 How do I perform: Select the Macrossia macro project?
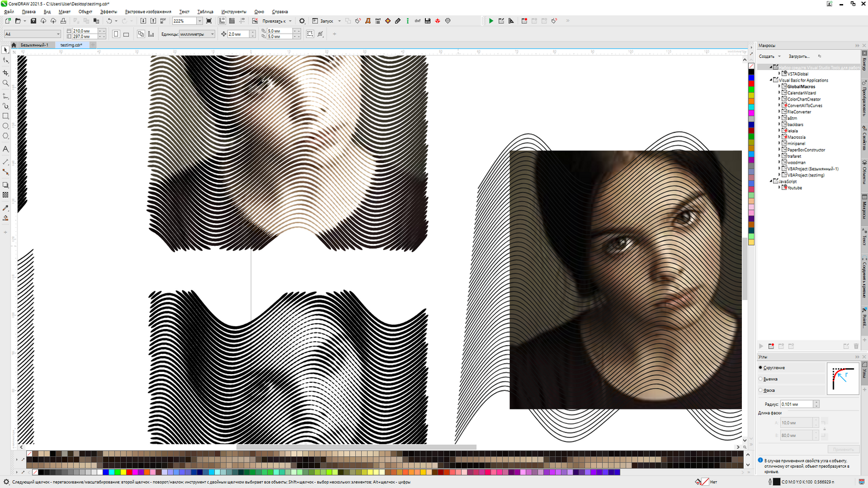[796, 137]
